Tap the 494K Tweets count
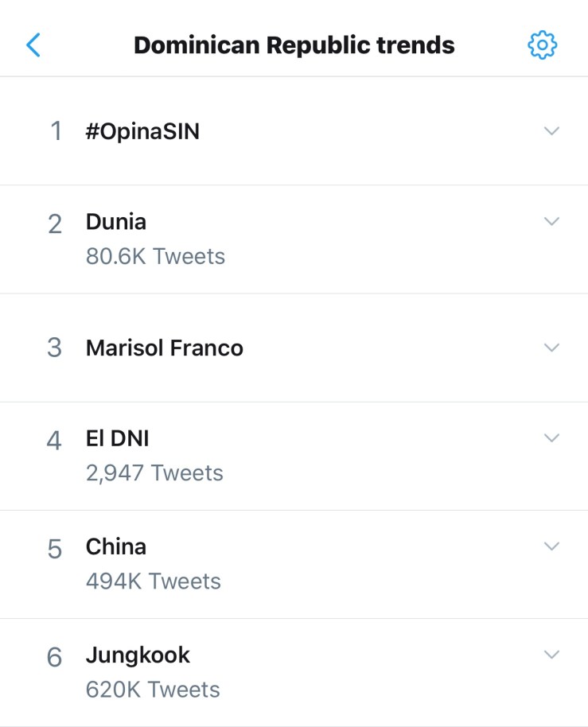The height and width of the screenshot is (727, 588). point(154,581)
